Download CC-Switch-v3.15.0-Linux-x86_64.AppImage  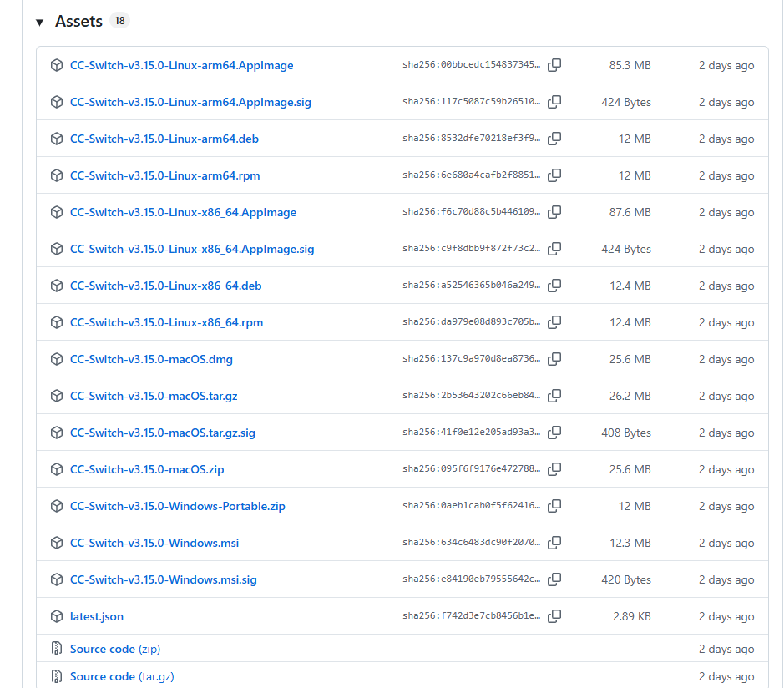(183, 213)
